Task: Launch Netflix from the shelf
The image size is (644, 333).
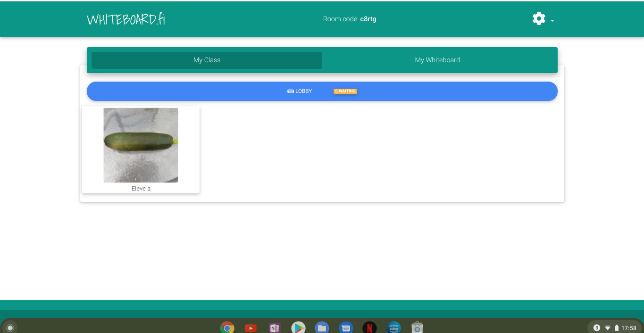Action: point(369,328)
